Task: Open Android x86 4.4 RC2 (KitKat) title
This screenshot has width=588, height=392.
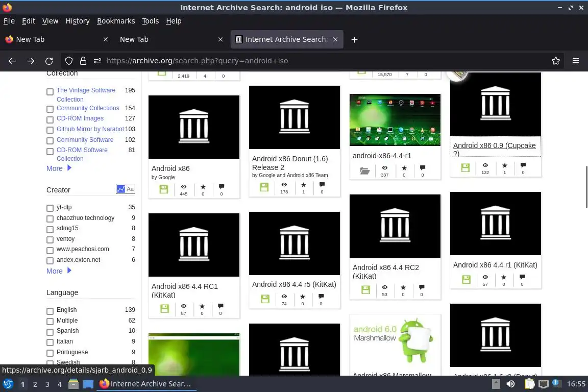Action: tap(385, 272)
